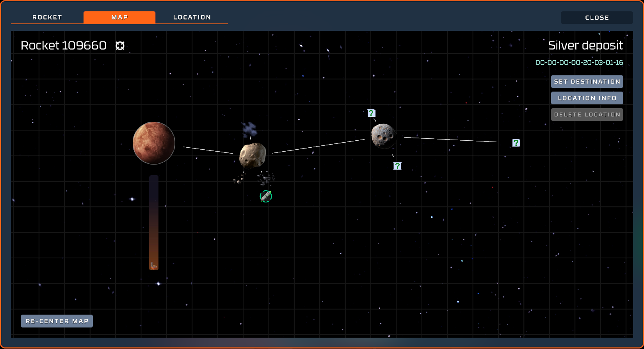Open Location Info for Silver deposit
Image resolution: width=644 pixels, height=349 pixels.
tap(587, 98)
